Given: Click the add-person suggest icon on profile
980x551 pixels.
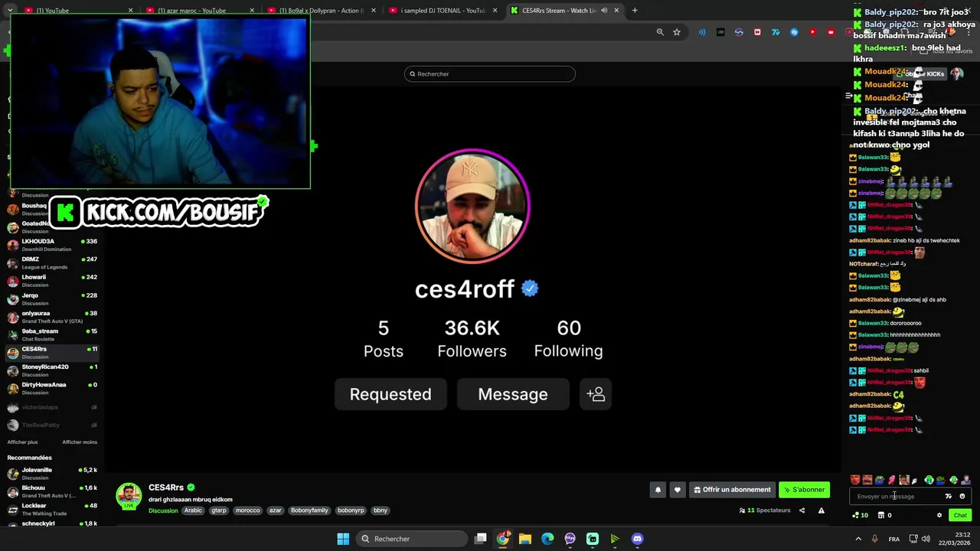Looking at the screenshot, I should (596, 394).
